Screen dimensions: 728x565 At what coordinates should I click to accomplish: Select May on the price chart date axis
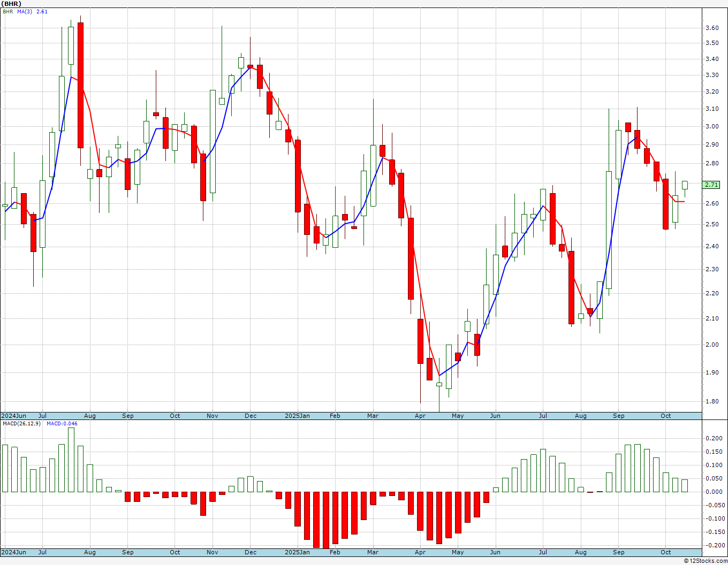pyautogui.click(x=458, y=416)
